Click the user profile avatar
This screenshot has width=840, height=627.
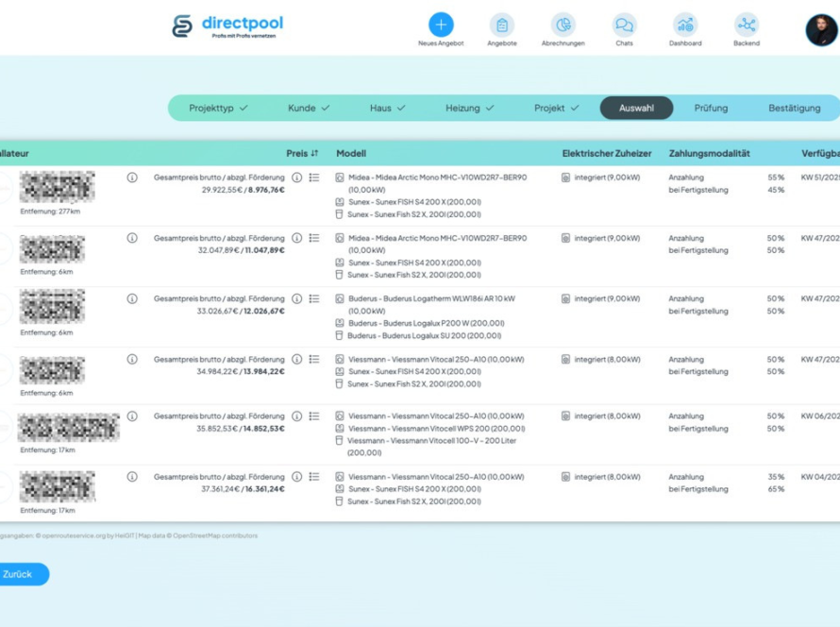pos(821,30)
